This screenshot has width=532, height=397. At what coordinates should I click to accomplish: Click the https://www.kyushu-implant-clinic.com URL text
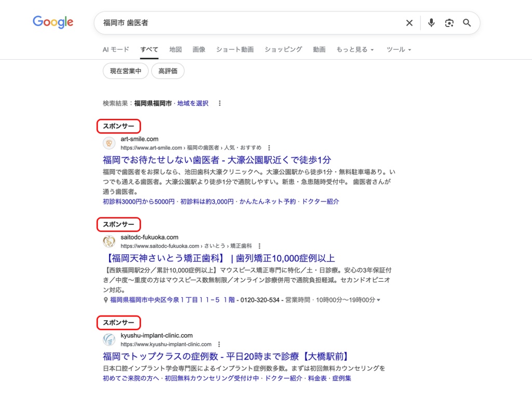(166, 345)
